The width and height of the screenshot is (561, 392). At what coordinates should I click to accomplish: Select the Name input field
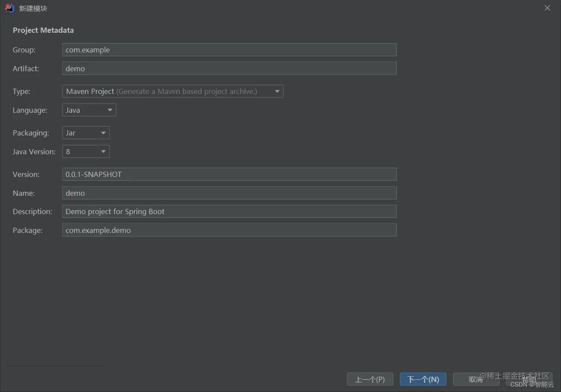coord(229,193)
